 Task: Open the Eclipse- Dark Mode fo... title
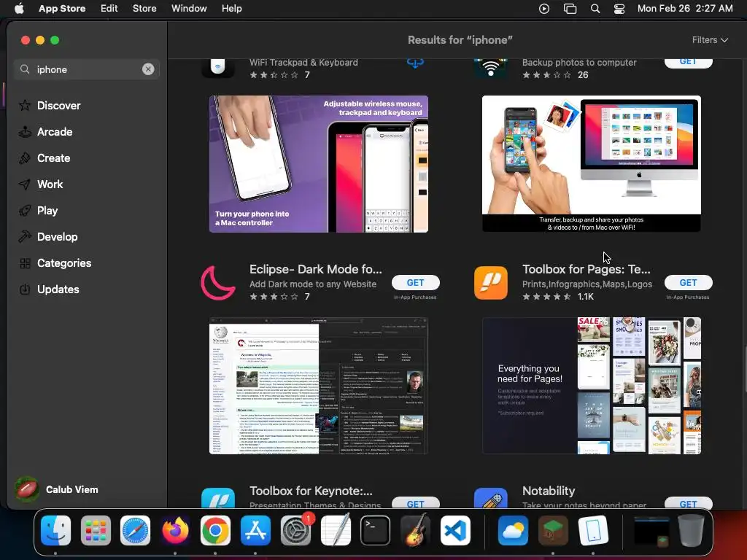315,269
